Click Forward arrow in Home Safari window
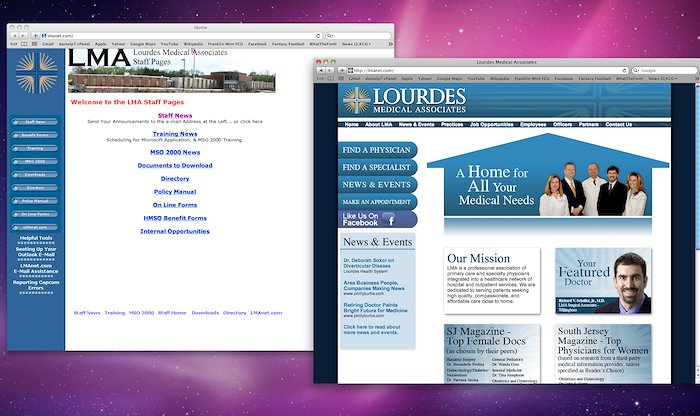 23,36
